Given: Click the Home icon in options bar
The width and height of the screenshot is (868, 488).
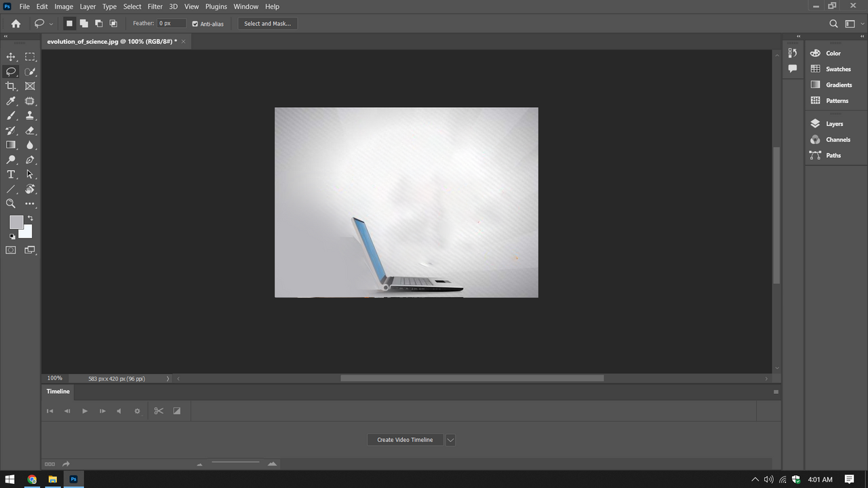Looking at the screenshot, I should tap(16, 23).
